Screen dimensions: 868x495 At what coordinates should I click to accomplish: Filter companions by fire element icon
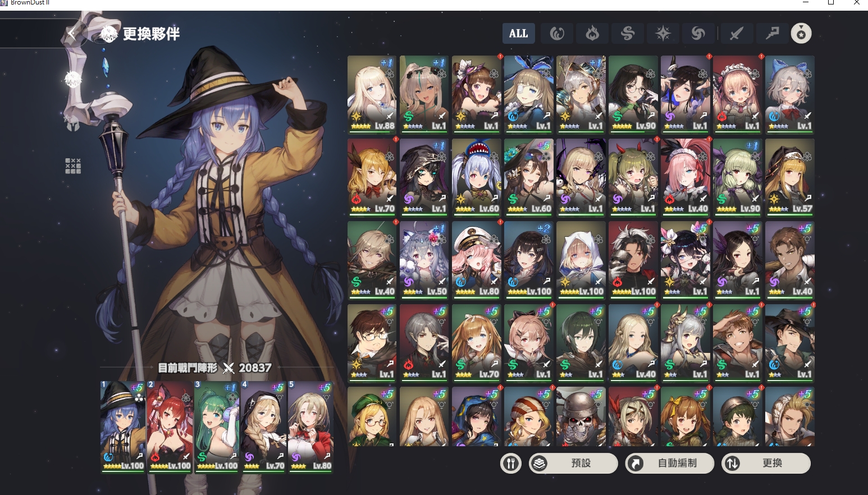(x=592, y=34)
